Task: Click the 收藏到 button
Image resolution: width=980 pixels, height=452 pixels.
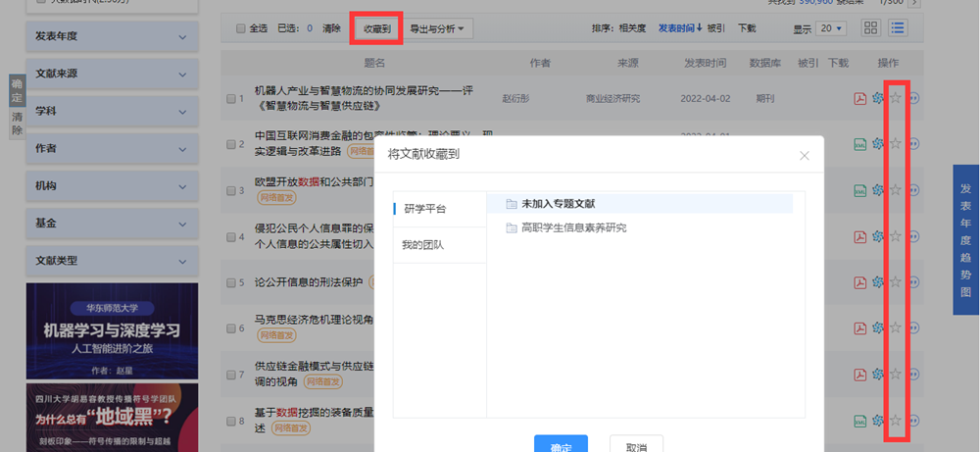Action: [x=377, y=28]
